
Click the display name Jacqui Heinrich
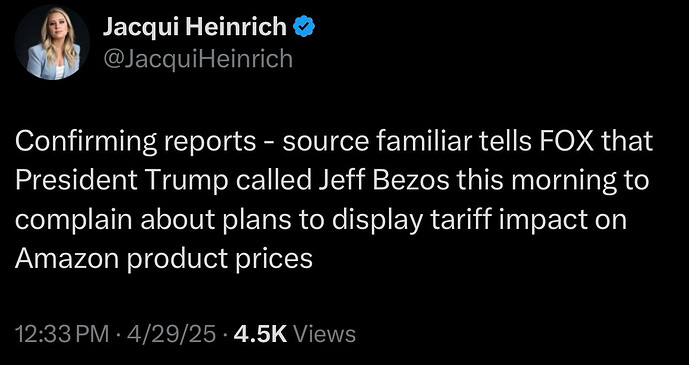[195, 28]
